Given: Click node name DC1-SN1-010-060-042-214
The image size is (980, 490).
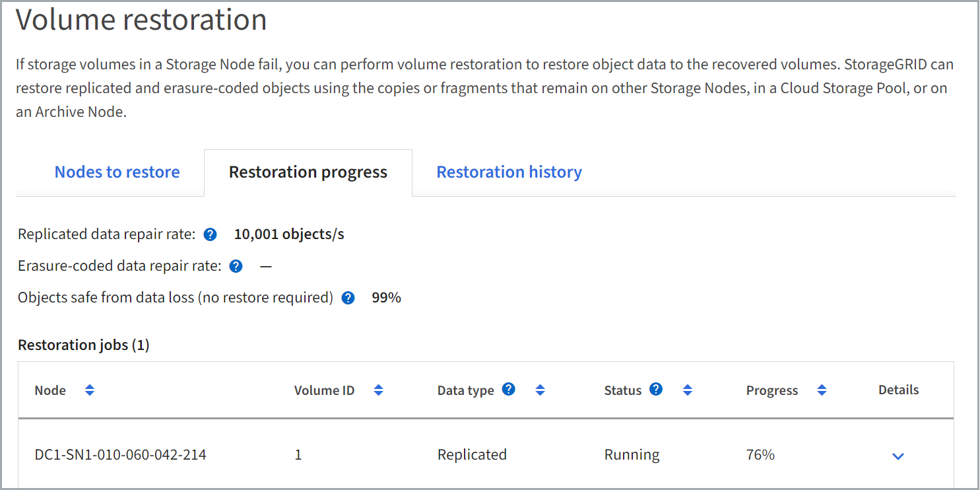Looking at the screenshot, I should pyautogui.click(x=120, y=455).
